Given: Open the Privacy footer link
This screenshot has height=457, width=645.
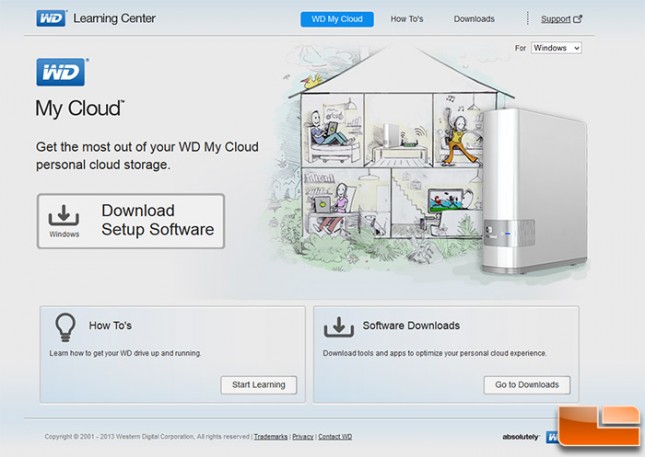Looking at the screenshot, I should [303, 437].
